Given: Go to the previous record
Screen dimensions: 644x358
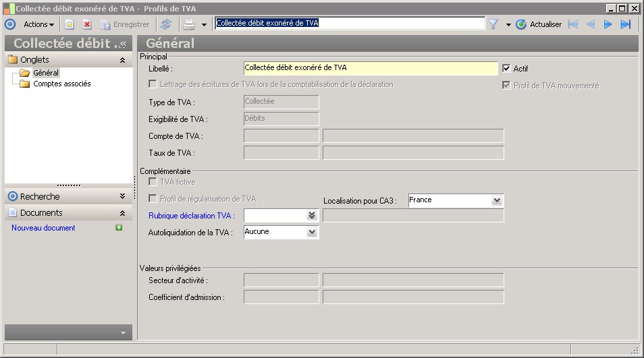Looking at the screenshot, I should (x=591, y=24).
